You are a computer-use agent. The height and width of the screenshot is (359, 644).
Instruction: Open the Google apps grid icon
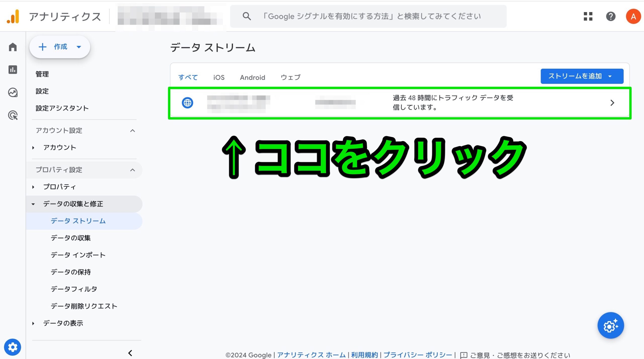coord(588,16)
